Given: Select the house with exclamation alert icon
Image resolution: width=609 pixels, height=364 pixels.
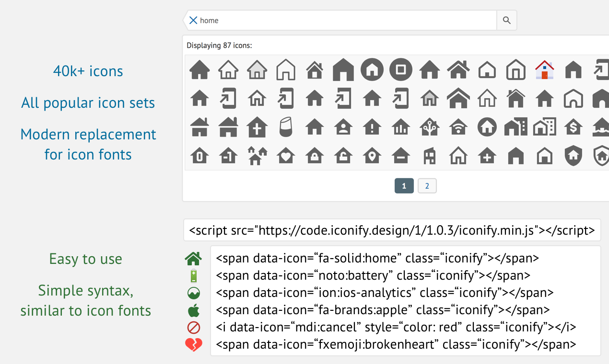Looking at the screenshot, I should (x=372, y=127).
